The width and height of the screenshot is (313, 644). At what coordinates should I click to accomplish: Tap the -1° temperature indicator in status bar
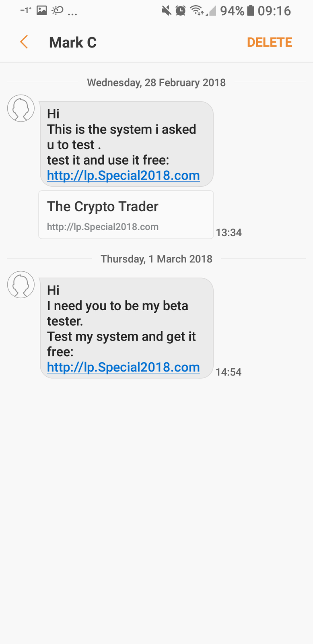click(x=26, y=10)
